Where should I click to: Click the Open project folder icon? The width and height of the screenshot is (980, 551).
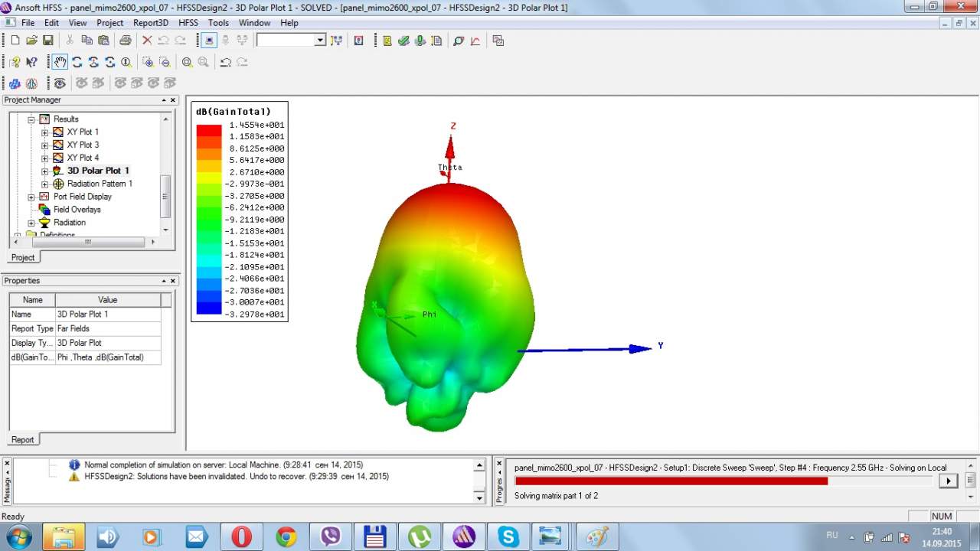pyautogui.click(x=31, y=41)
